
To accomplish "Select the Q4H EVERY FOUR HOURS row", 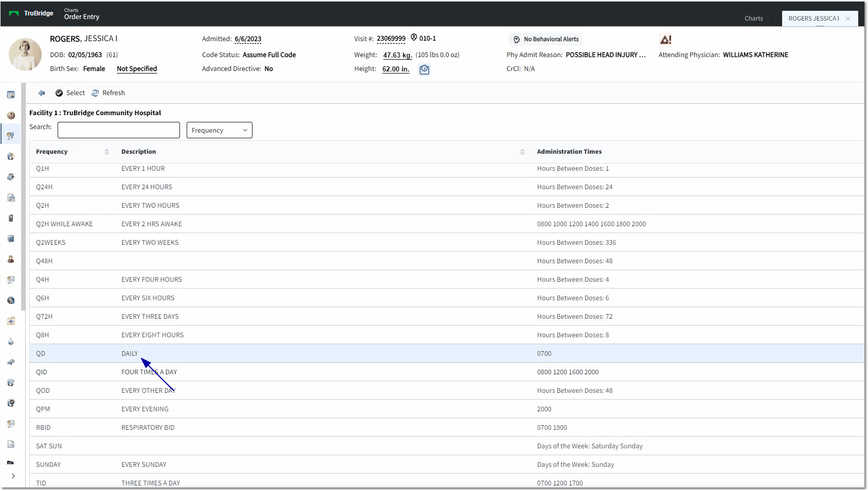I will (447, 279).
